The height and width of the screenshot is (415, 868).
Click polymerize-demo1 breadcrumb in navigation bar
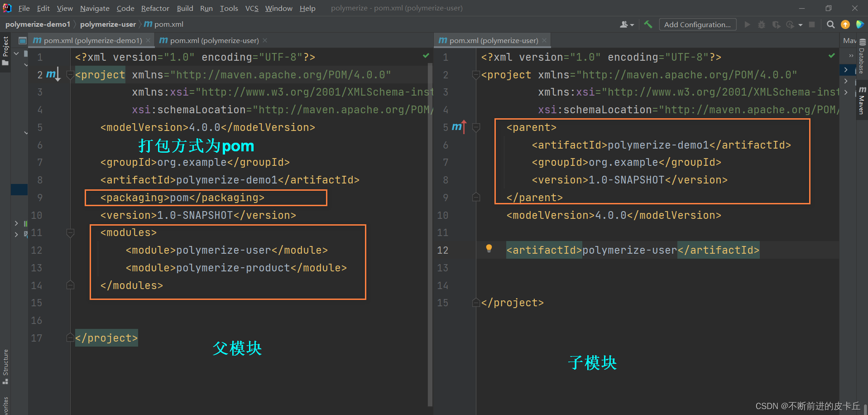[x=38, y=24]
